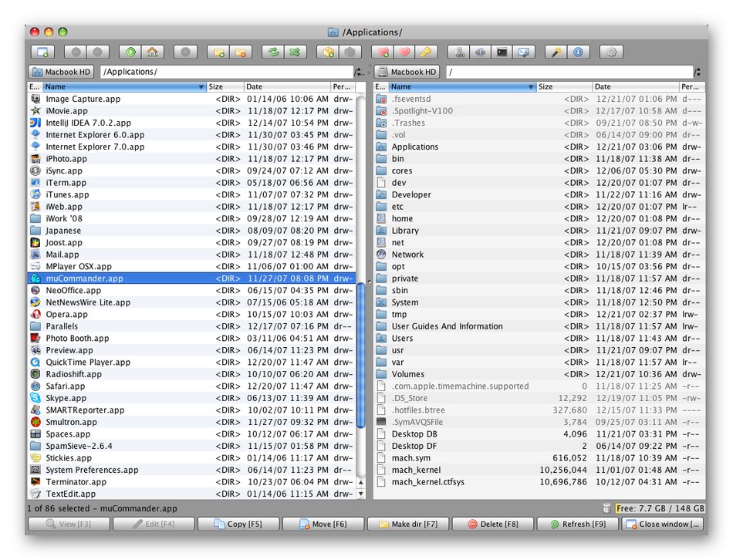Viewport: 733px width, 560px height.
Task: Select .hotfiles.btree file row
Action: [x=539, y=410]
